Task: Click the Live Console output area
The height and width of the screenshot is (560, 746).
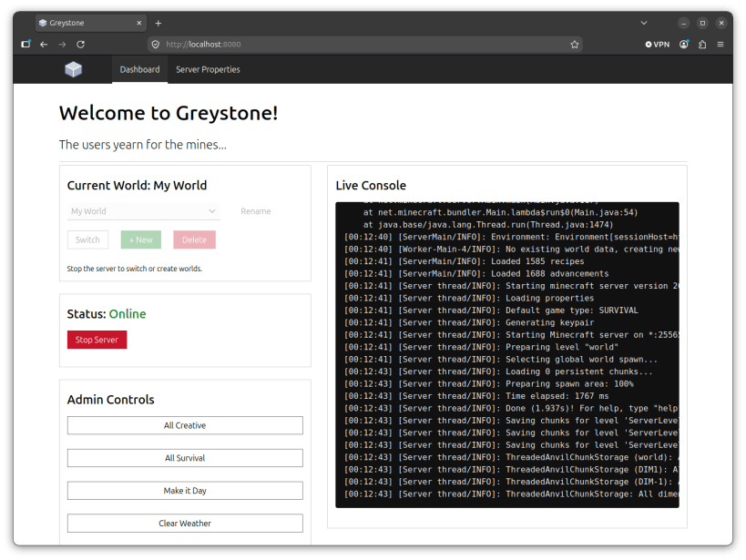Action: 507,355
